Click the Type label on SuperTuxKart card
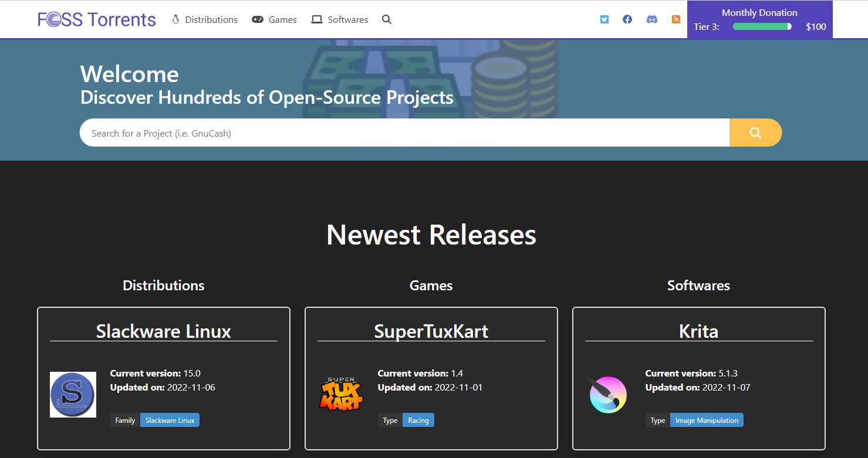868x458 pixels. pyautogui.click(x=390, y=420)
